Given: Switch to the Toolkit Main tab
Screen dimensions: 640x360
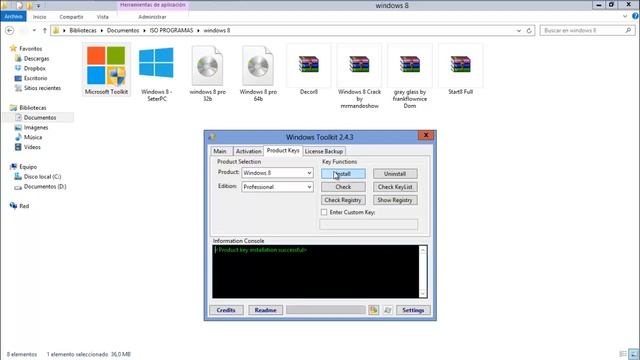Looking at the screenshot, I should 220,151.
